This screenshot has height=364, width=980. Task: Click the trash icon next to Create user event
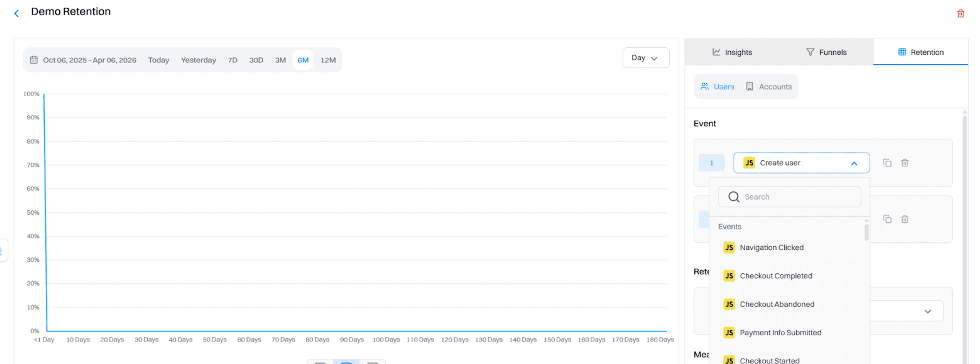click(905, 163)
